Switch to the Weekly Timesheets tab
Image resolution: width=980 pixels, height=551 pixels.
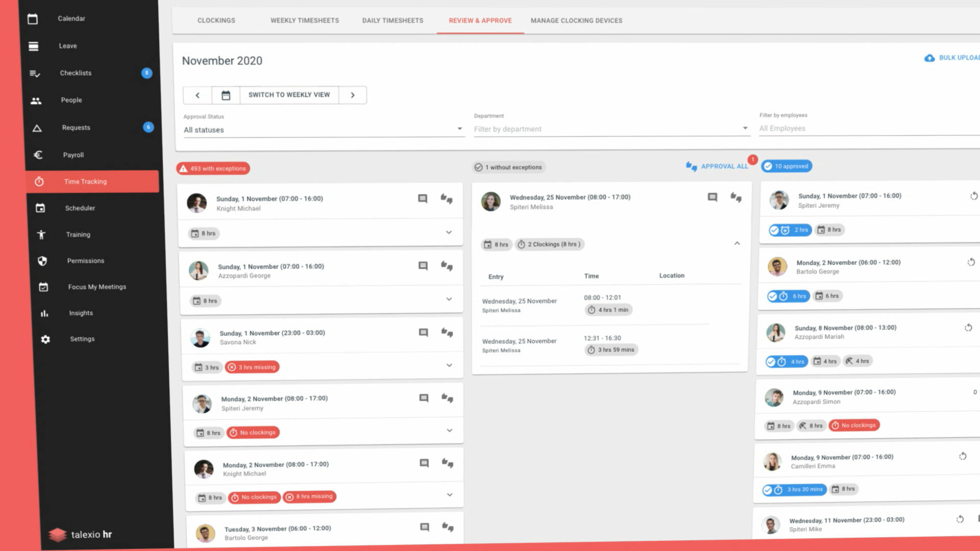304,20
